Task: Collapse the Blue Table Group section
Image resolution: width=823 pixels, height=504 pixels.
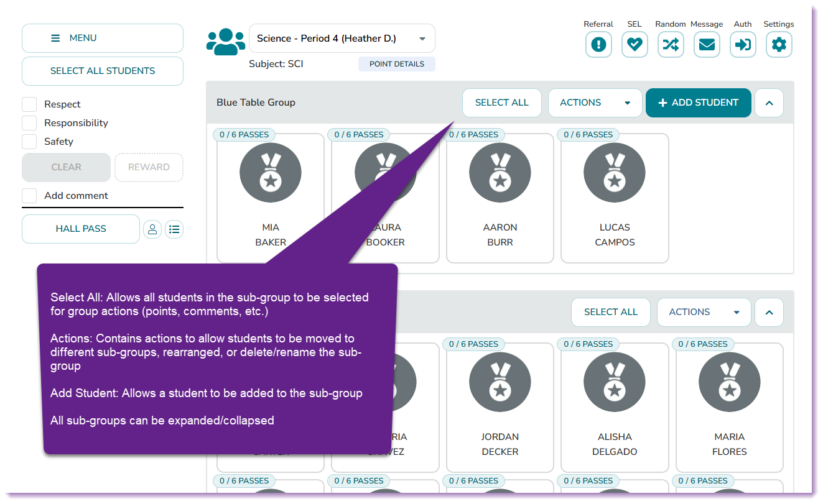Action: pyautogui.click(x=770, y=103)
